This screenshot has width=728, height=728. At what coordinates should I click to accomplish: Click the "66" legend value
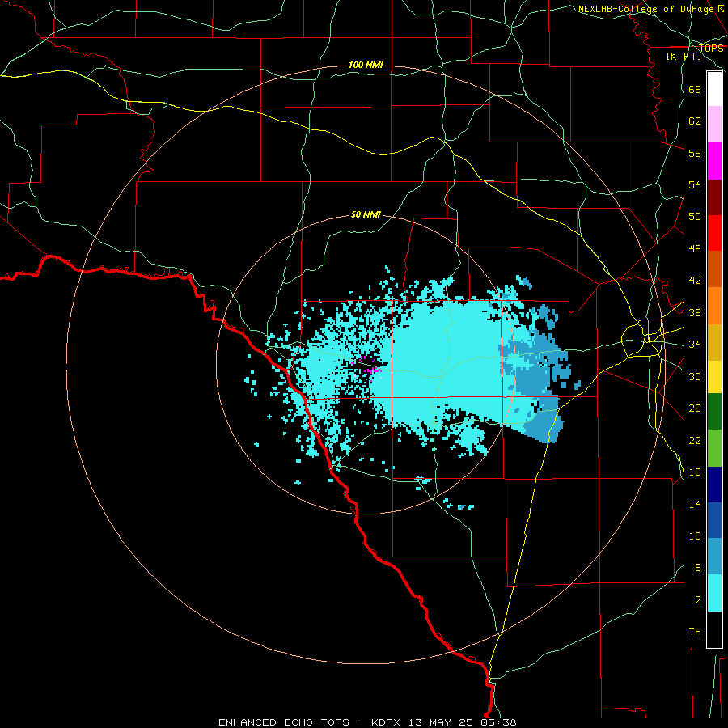695,89
